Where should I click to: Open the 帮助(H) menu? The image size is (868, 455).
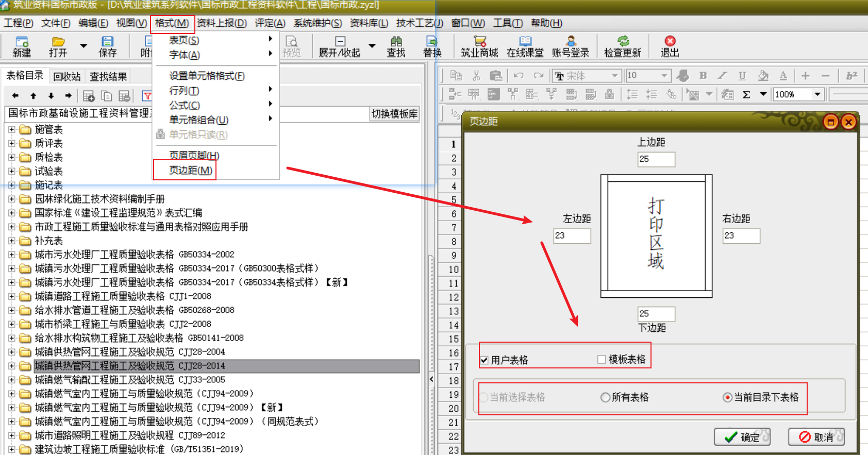pyautogui.click(x=546, y=23)
